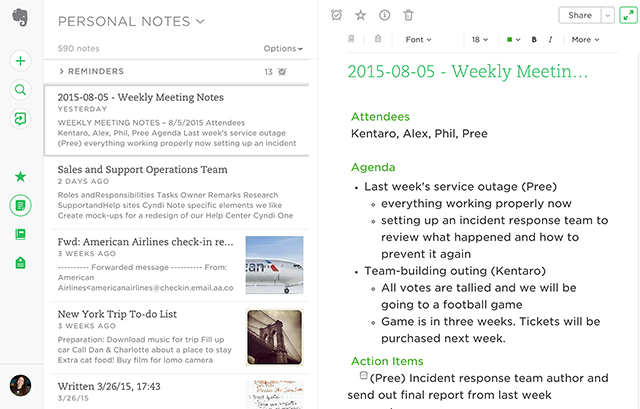Image resolution: width=640 pixels, height=409 pixels.
Task: Check the Incident response team checkbox
Action: pos(363,376)
